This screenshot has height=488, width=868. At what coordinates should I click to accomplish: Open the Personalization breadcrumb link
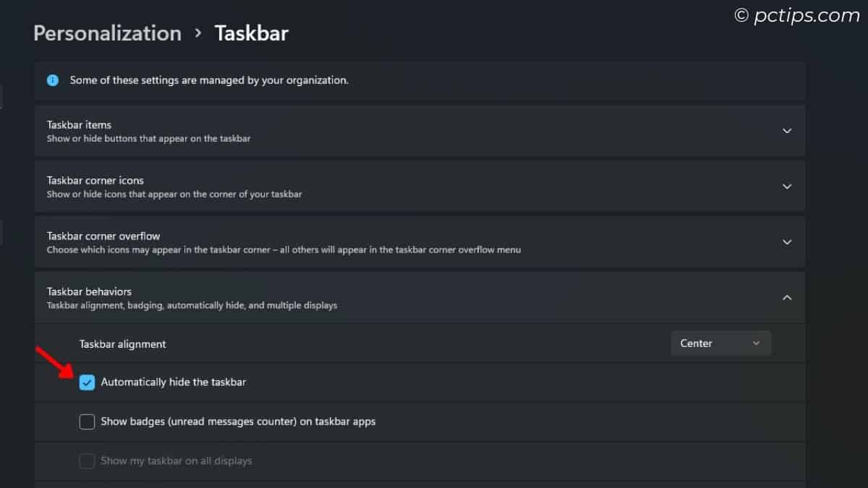[106, 33]
